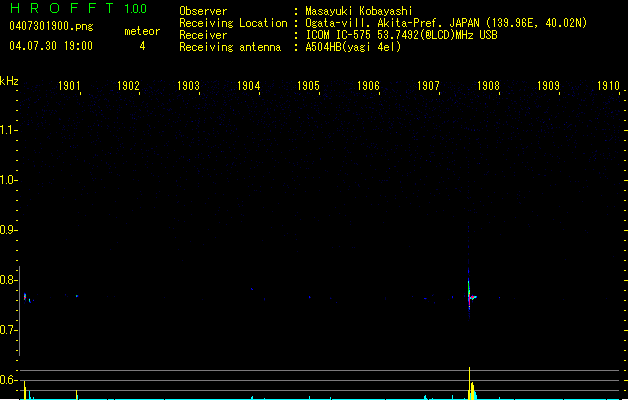Click the 1906 time axis marker
This screenshot has width=629, height=400.
coord(368,86)
